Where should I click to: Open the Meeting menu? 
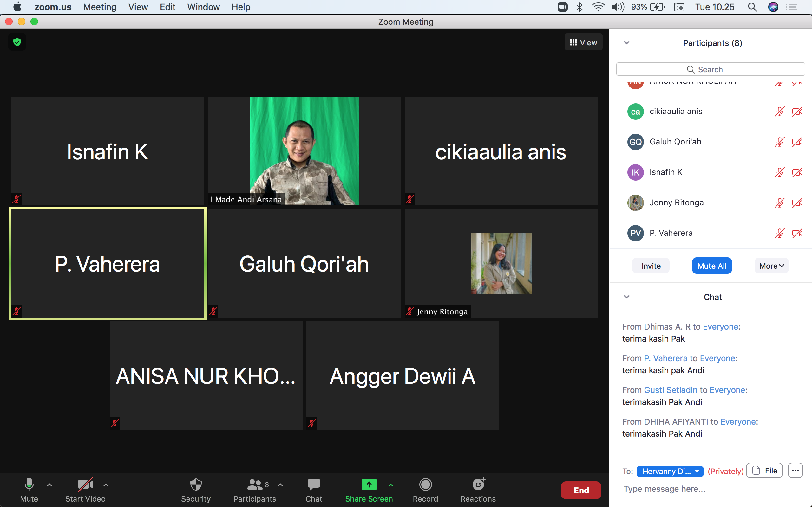click(x=100, y=7)
